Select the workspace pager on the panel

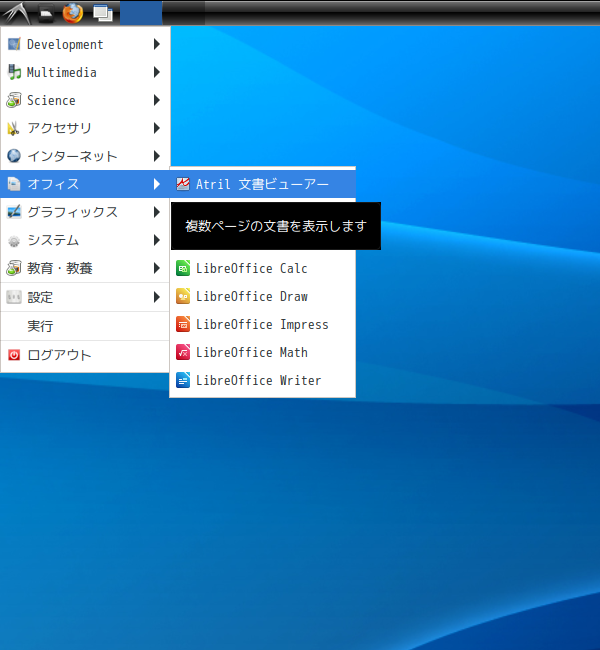[x=162, y=13]
